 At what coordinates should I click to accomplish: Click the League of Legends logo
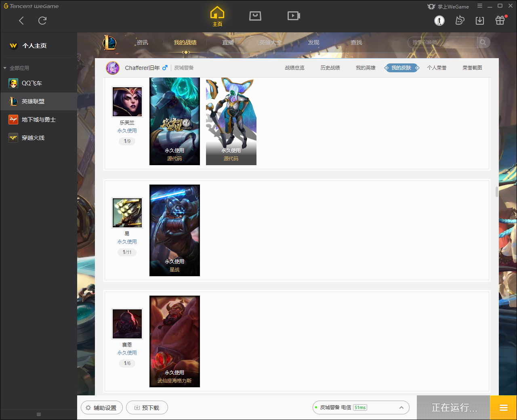pos(109,42)
